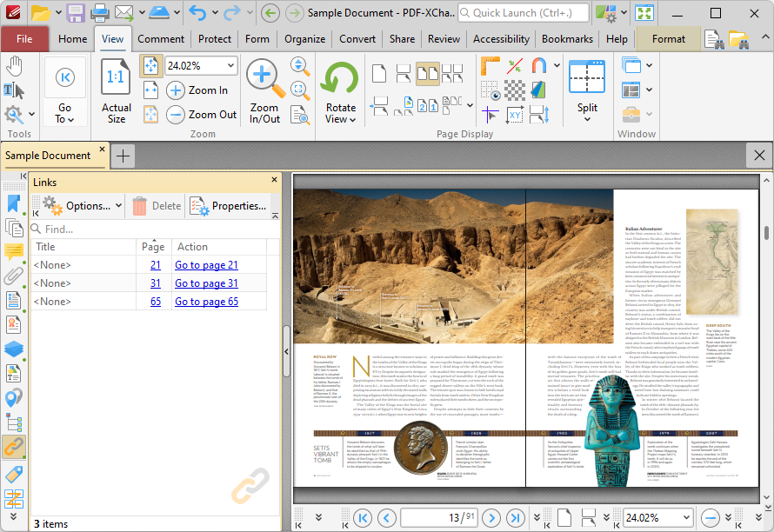This screenshot has height=532, width=774.
Task: Switch to the Format tab
Action: point(669,39)
